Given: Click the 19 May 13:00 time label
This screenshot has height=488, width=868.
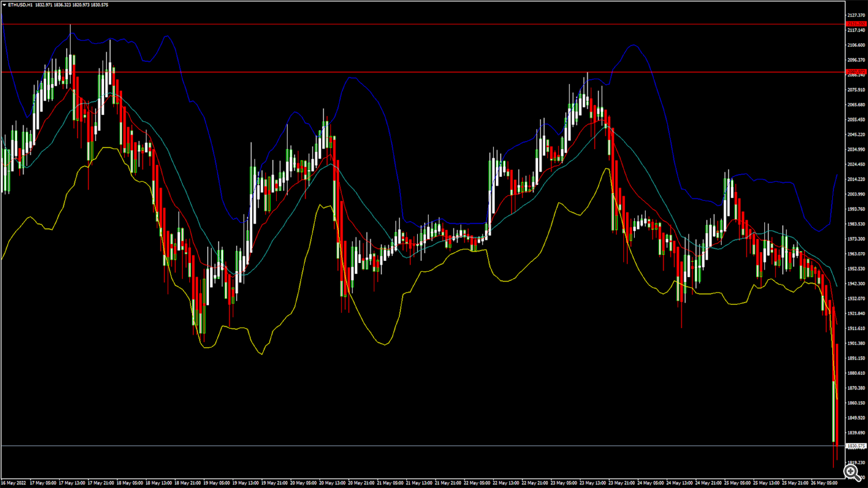Looking at the screenshot, I should (x=245, y=483).
